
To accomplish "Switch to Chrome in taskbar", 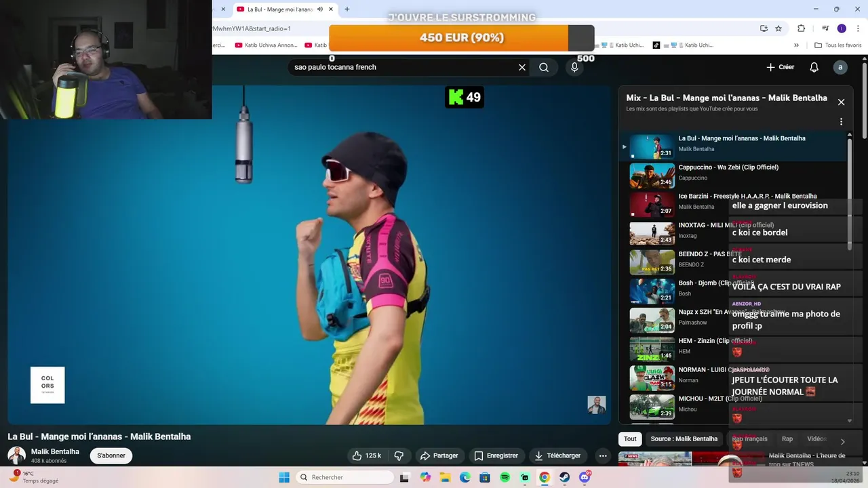I will (545, 477).
